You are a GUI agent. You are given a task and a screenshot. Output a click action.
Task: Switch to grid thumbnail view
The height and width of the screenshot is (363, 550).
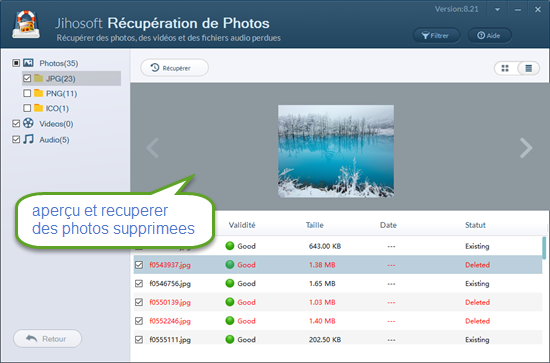pyautogui.click(x=505, y=68)
